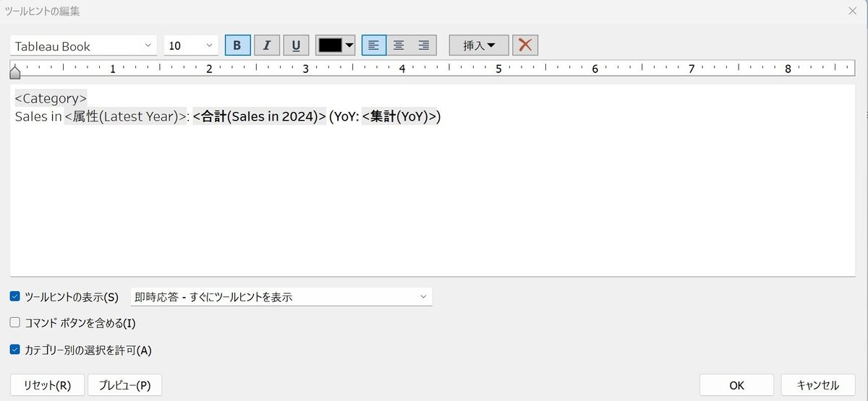This screenshot has height=401, width=868.
Task: Click the プレビュー(P) button
Action: pyautogui.click(x=124, y=385)
